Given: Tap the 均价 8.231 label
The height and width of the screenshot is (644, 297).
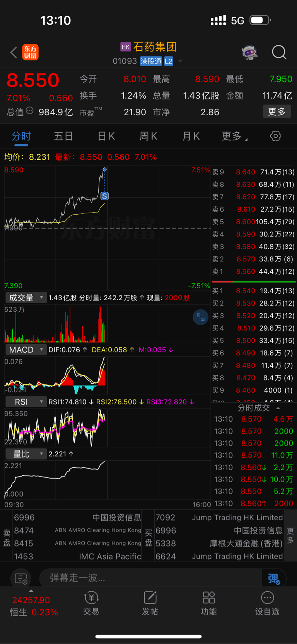Looking at the screenshot, I should pyautogui.click(x=27, y=157).
